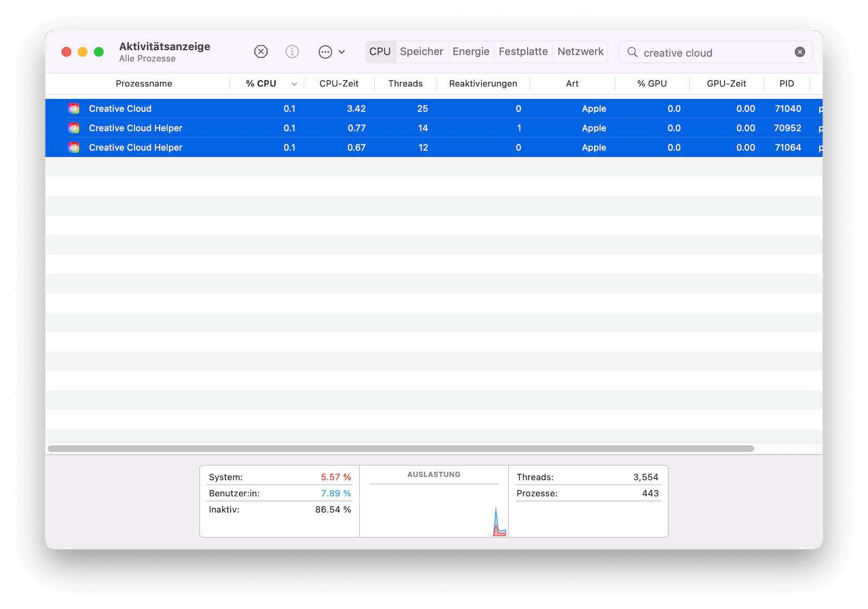Sort by the CPU-Zeit column header
The width and height of the screenshot is (868, 609).
pos(339,84)
